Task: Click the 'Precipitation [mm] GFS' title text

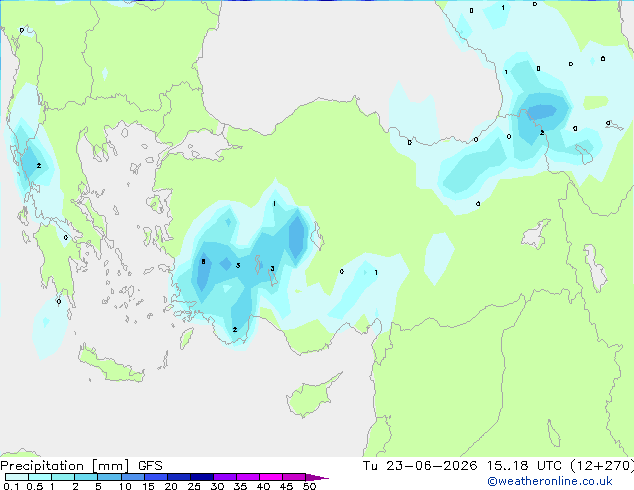Action: coord(81,466)
